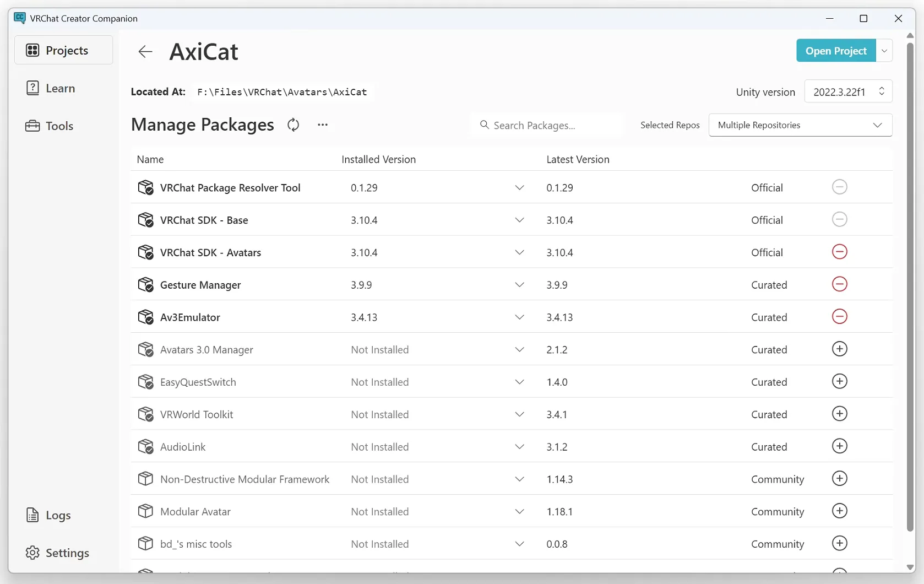Screen dimensions: 924x584
Task: Click the package icon next to bd_'s misc tools
Action: point(145,544)
